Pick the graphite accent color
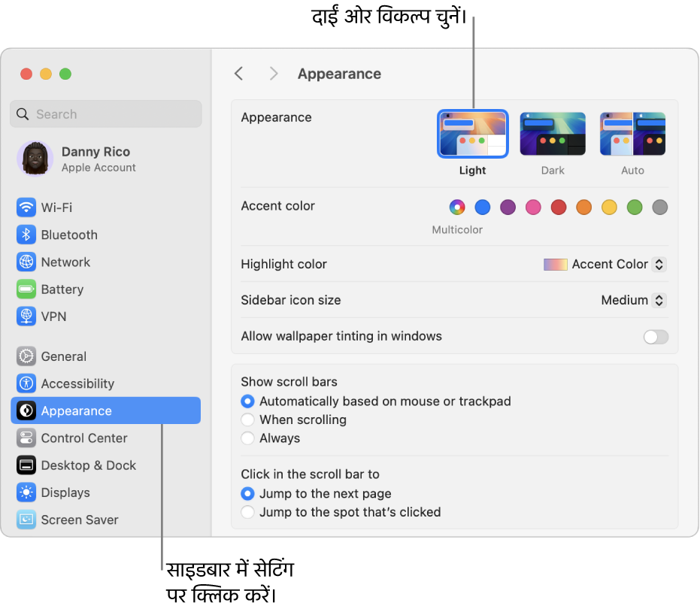This screenshot has width=700, height=612. tap(660, 207)
